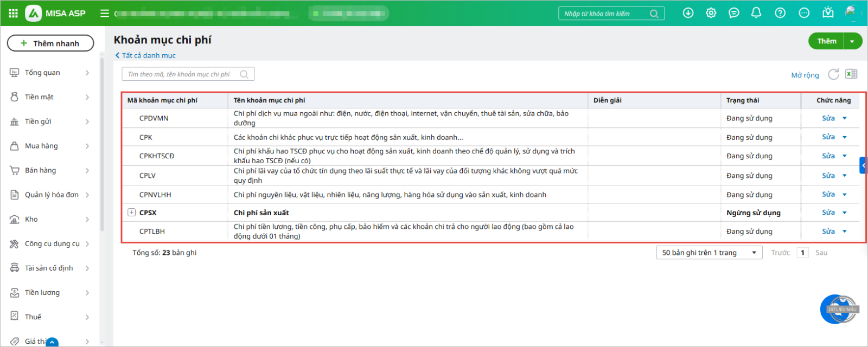Click the Mở rộng link

(x=805, y=75)
